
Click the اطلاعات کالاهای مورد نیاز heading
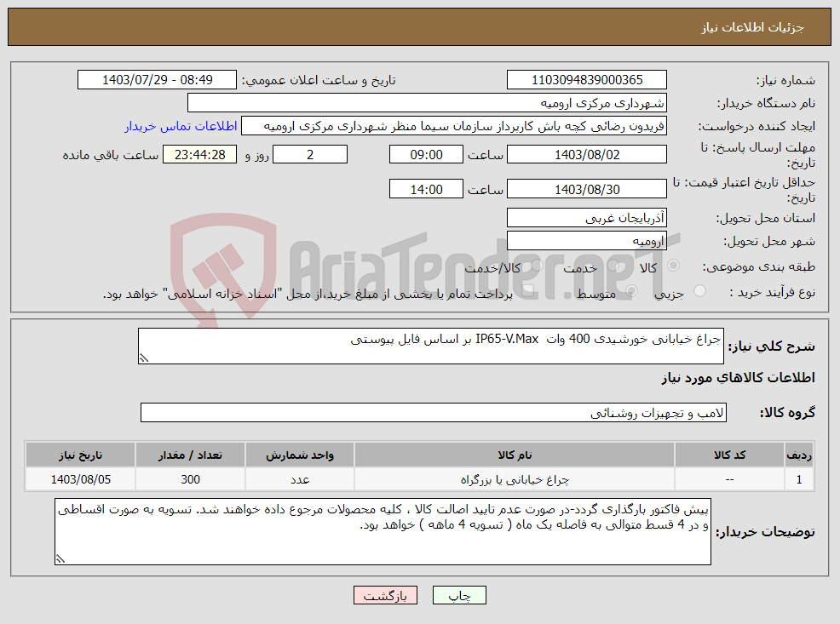[739, 378]
